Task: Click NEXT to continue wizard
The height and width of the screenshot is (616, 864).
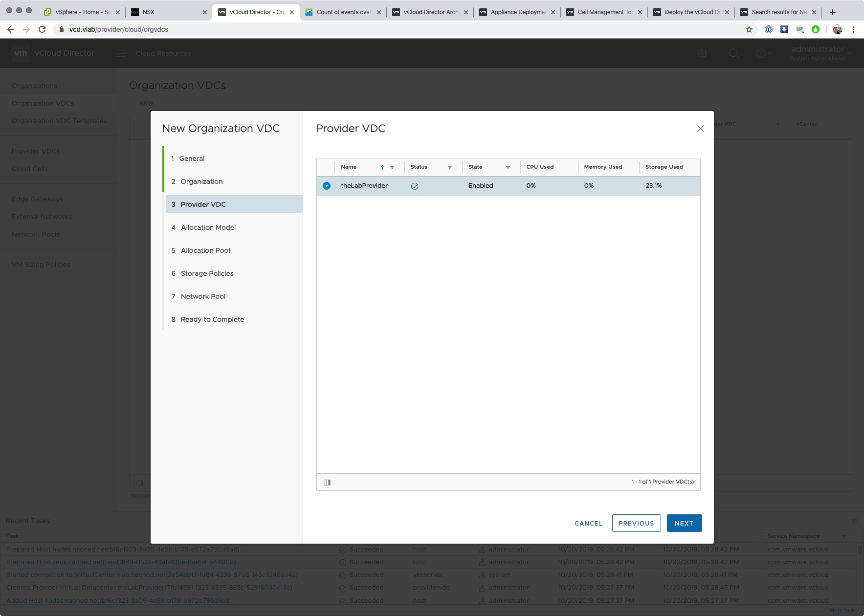Action: pyautogui.click(x=684, y=523)
